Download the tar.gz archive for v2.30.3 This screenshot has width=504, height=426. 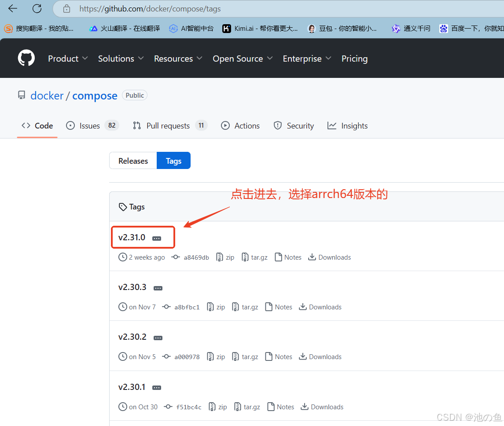[x=245, y=307]
